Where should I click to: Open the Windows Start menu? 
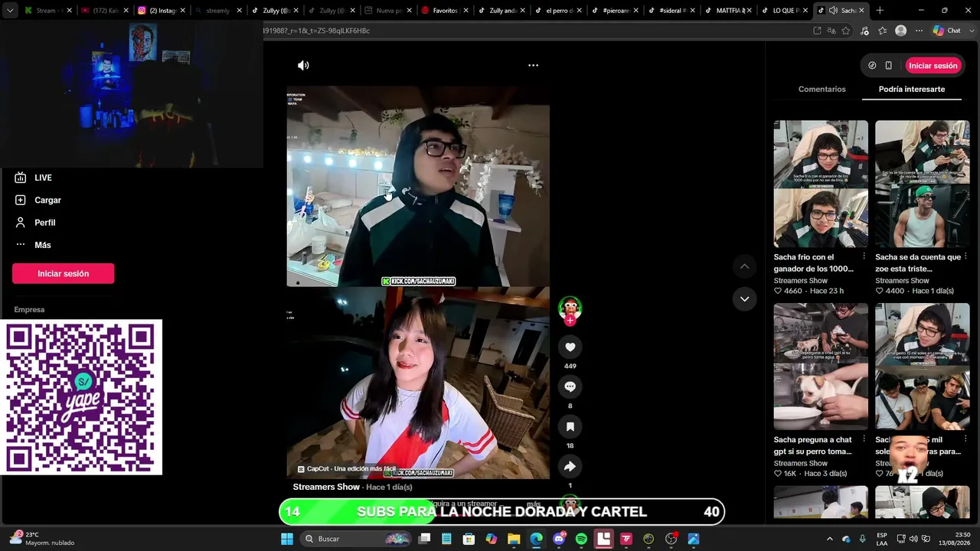[287, 539]
